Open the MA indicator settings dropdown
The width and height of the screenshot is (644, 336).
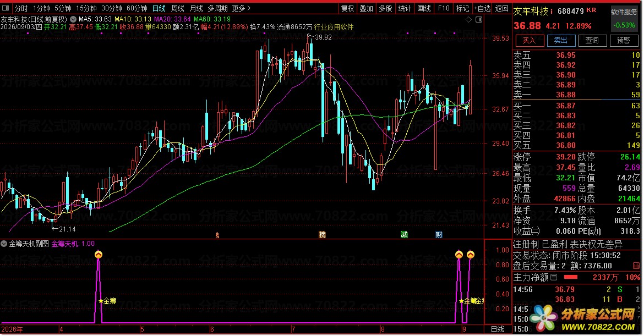(x=73, y=19)
